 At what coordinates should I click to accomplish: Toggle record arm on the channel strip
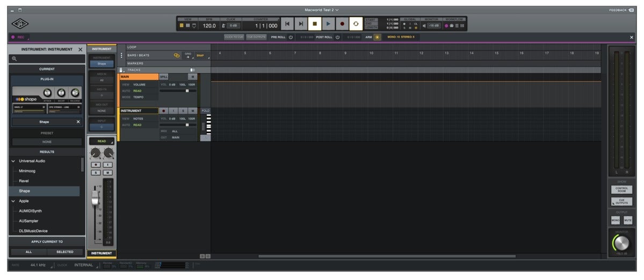pos(96,164)
